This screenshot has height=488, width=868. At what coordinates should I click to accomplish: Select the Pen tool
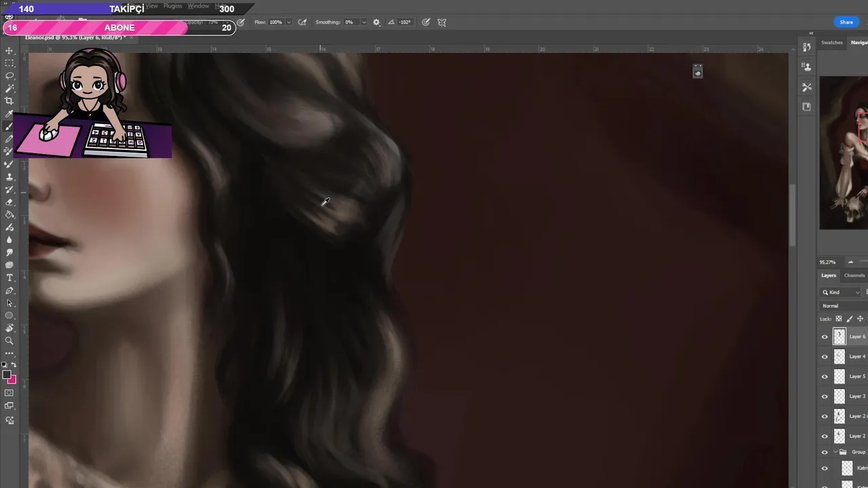pos(9,291)
